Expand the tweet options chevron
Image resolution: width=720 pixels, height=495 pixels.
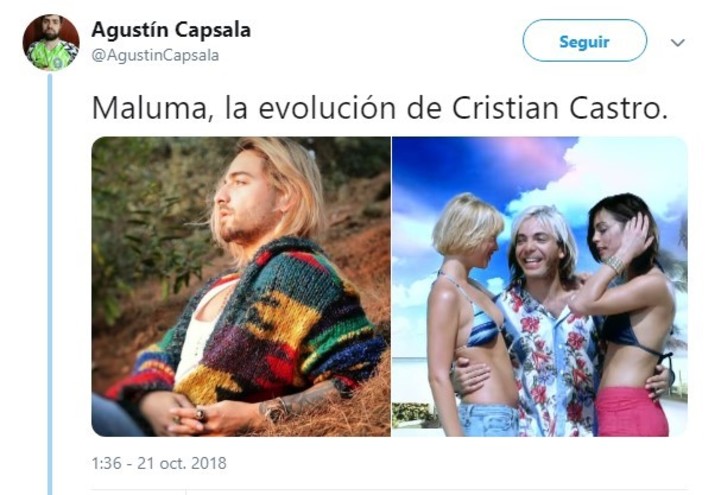(x=677, y=43)
